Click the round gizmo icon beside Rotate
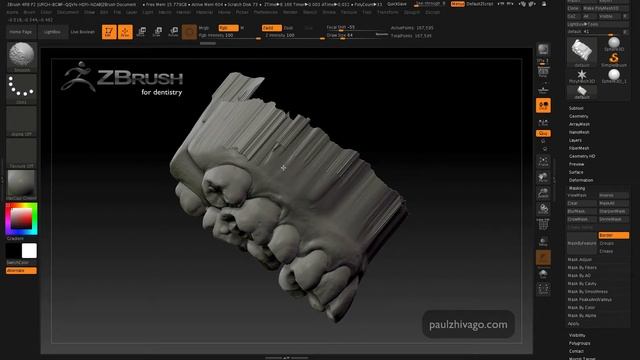 (x=189, y=32)
